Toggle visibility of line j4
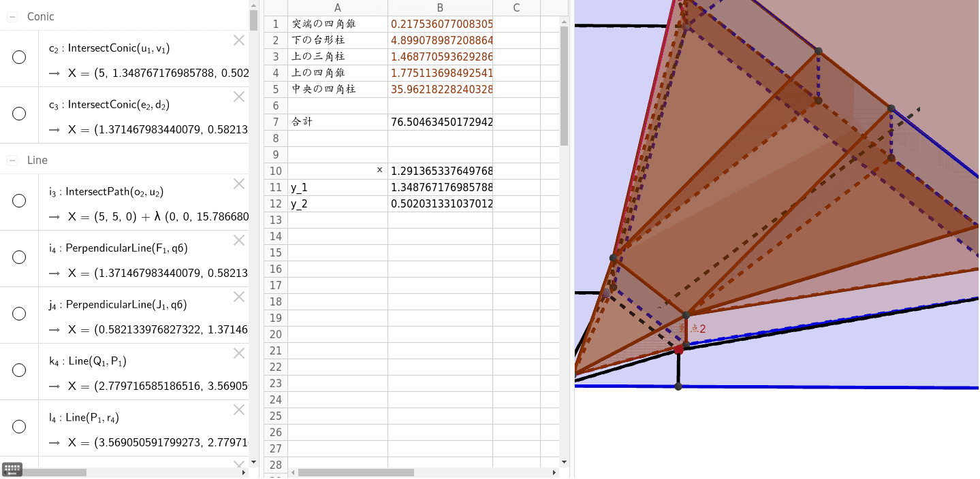 tap(19, 314)
